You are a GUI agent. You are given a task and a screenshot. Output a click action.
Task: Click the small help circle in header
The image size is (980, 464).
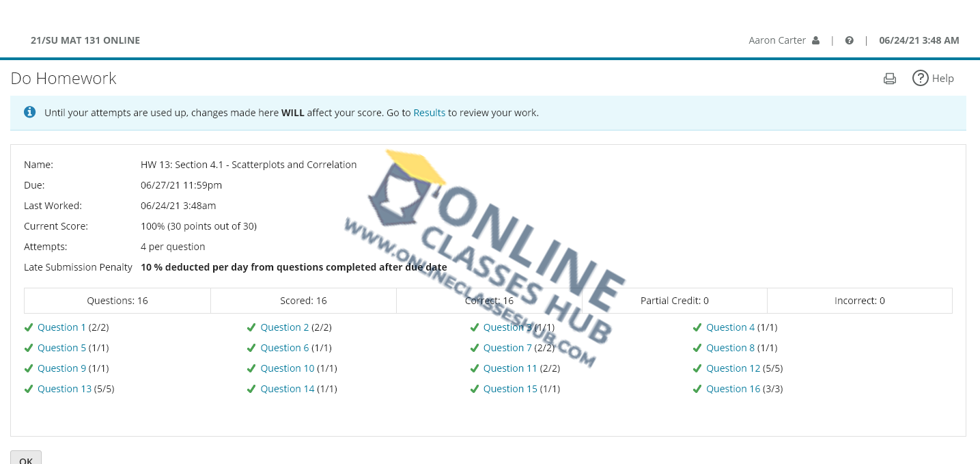[849, 40]
